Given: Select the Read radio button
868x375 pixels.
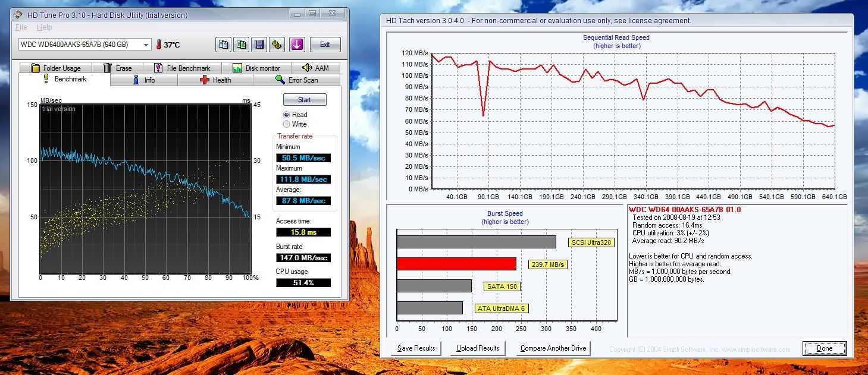Looking at the screenshot, I should [x=287, y=115].
